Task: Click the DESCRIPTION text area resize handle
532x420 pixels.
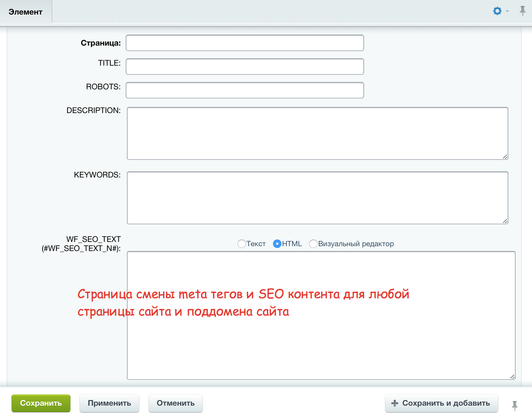Action: pyautogui.click(x=505, y=157)
